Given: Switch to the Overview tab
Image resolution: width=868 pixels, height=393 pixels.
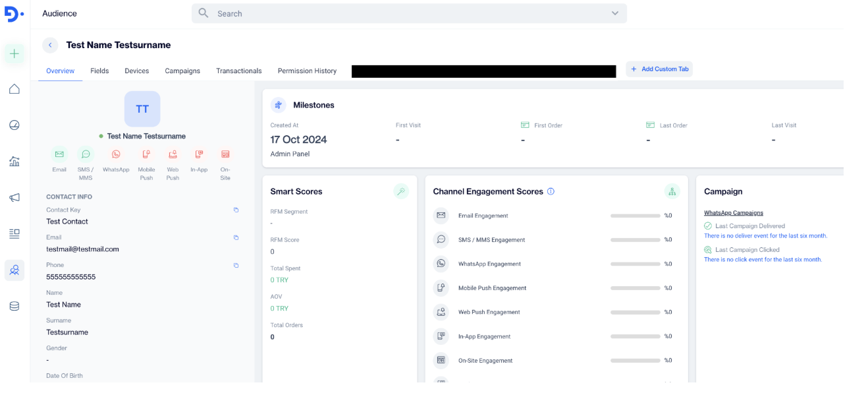Looking at the screenshot, I should 61,71.
